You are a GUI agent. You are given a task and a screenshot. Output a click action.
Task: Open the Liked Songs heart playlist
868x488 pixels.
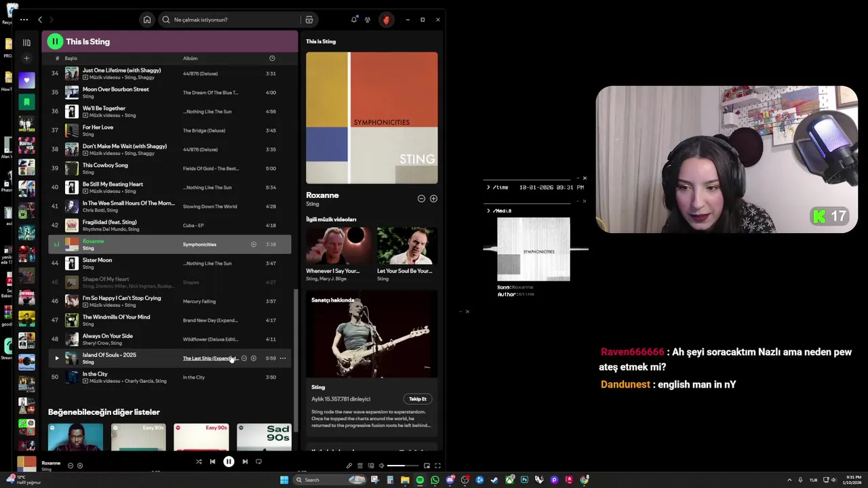coord(26,80)
